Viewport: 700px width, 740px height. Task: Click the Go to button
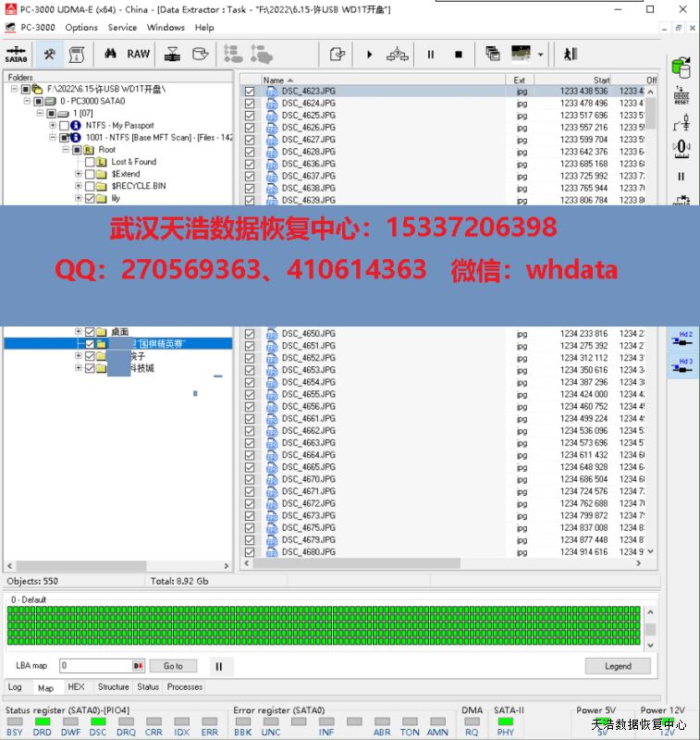pyautogui.click(x=173, y=666)
